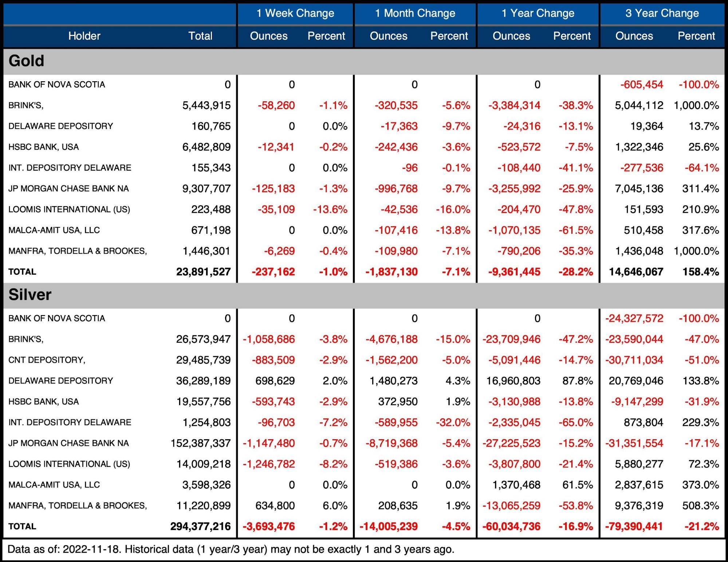
Task: Click the Total column label
Action: [200, 36]
